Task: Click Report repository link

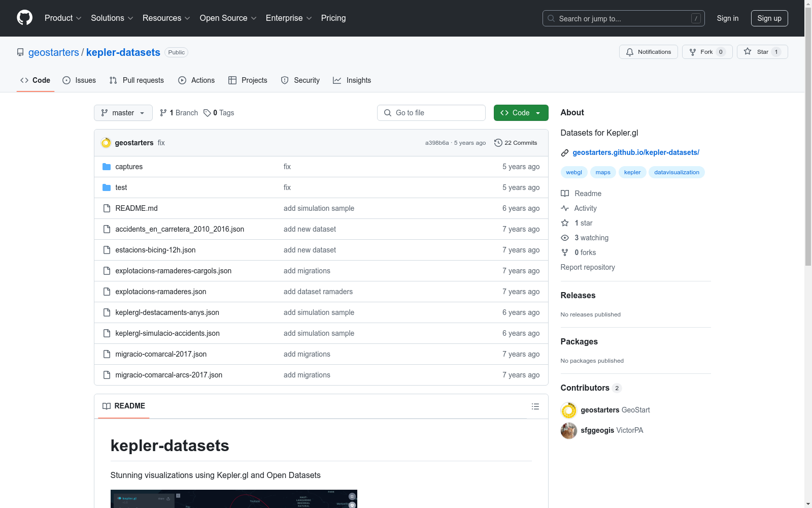Action: click(588, 267)
